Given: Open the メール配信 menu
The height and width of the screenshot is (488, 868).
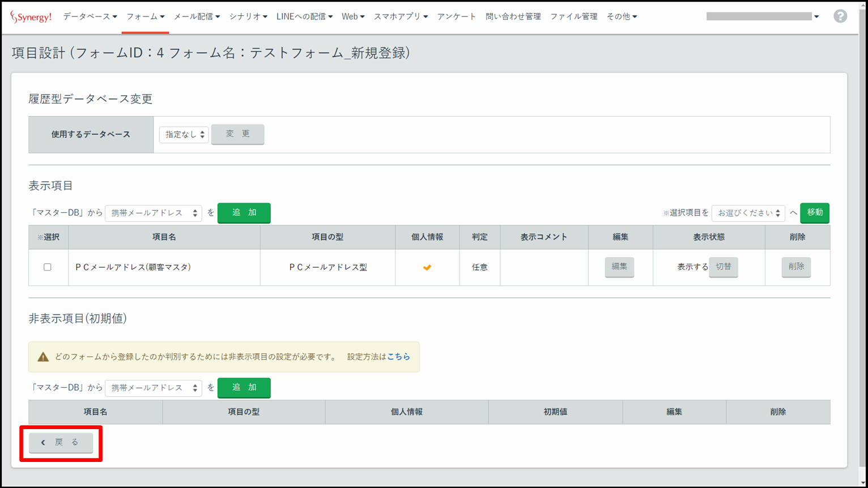Looking at the screenshot, I should tap(197, 17).
